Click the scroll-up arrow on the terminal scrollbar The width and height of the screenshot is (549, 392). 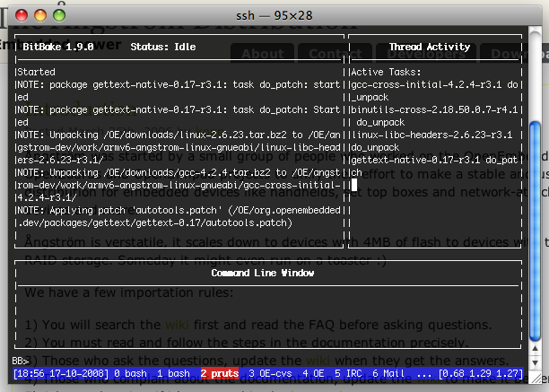(535, 347)
